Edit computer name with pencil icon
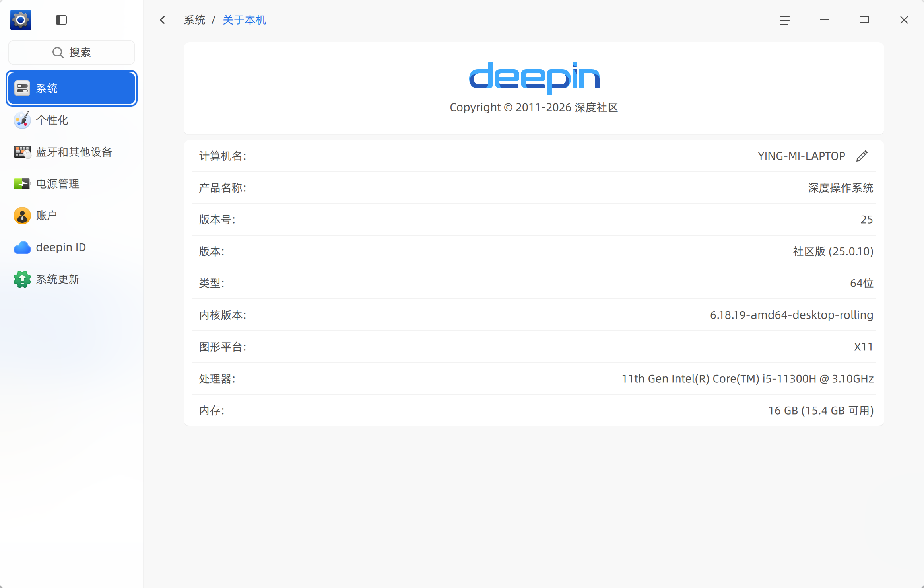This screenshot has width=924, height=588. click(x=862, y=156)
